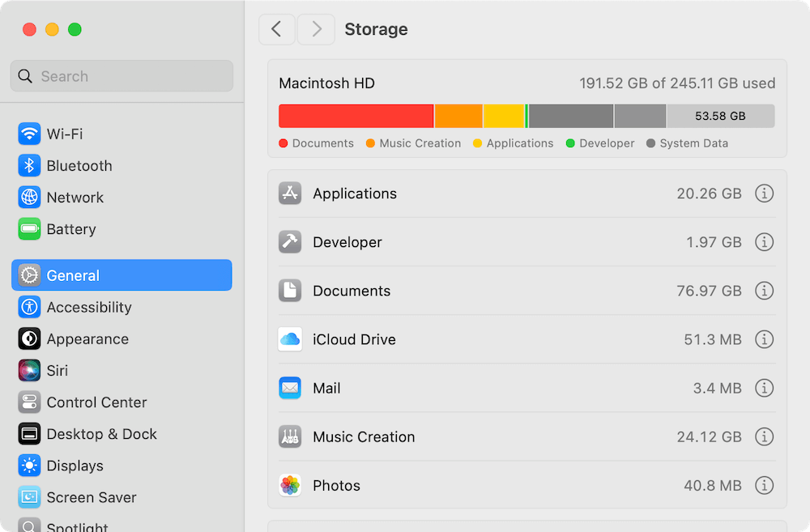Image resolution: width=810 pixels, height=532 pixels.
Task: Click the Photos pinwheel icon
Action: pyautogui.click(x=290, y=485)
